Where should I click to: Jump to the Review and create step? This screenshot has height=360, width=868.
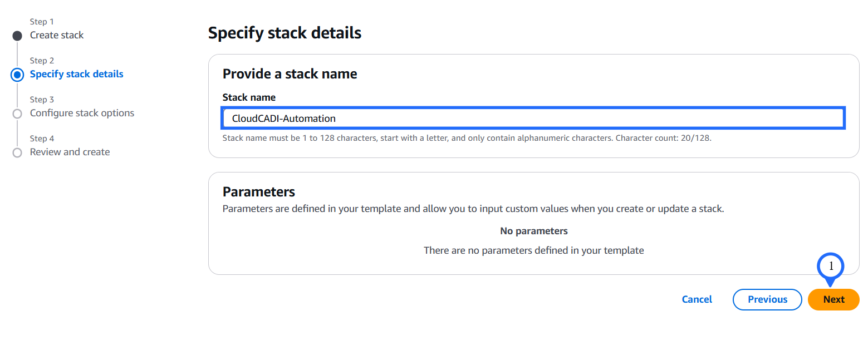click(70, 152)
